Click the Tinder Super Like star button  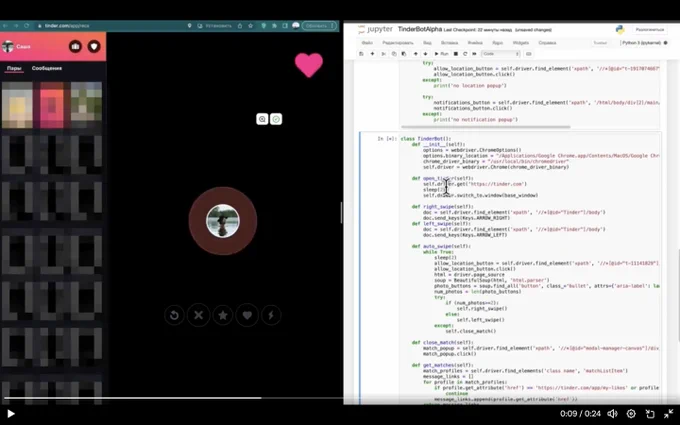pos(223,315)
